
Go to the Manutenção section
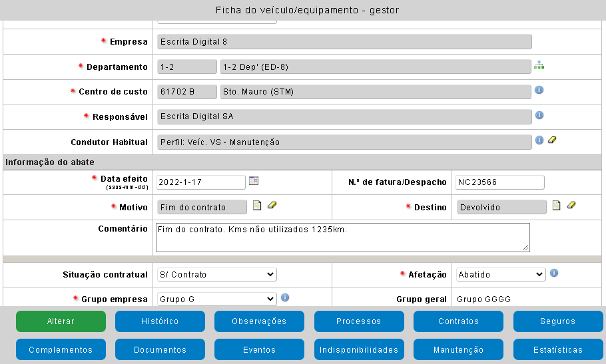(x=458, y=349)
